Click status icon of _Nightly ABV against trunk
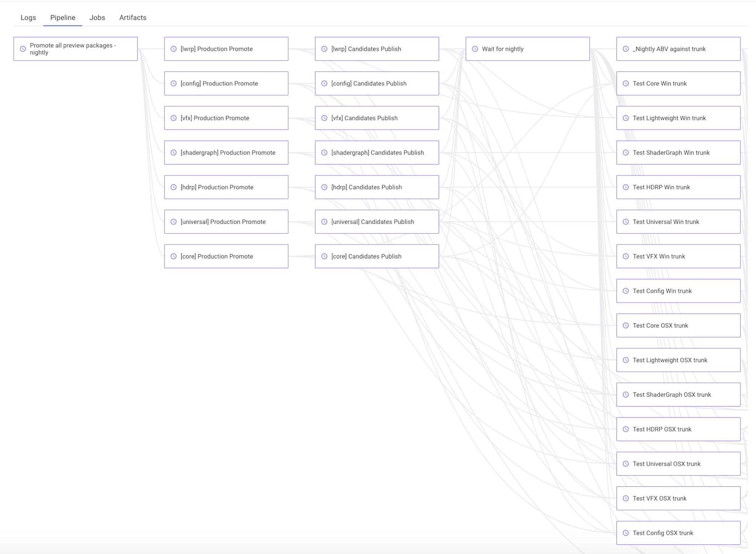Viewport: 756px width, 554px height. (x=626, y=49)
